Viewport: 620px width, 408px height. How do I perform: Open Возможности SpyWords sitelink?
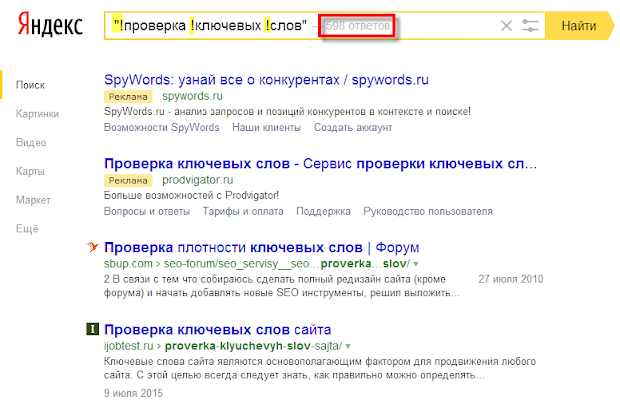tap(161, 127)
